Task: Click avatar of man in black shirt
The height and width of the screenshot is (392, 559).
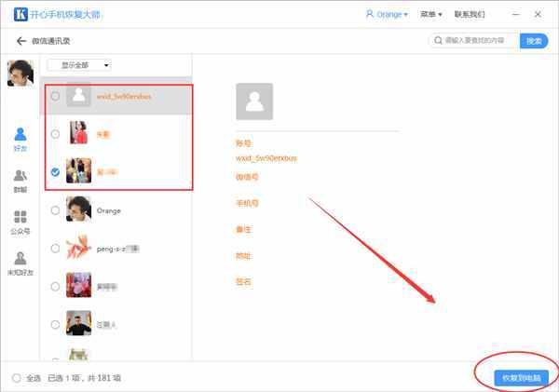Action: (x=79, y=323)
